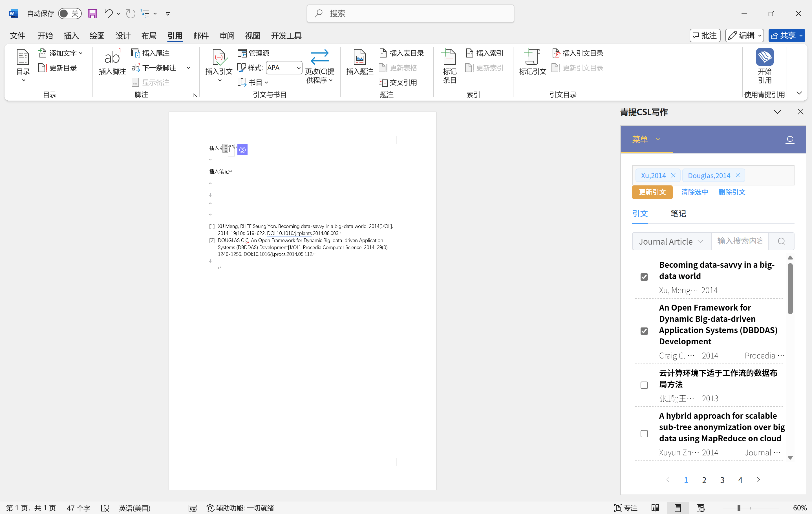This screenshot has height=514, width=812.
Task: Uncheck Becoming data-savvy in a big-data world
Action: click(x=644, y=277)
